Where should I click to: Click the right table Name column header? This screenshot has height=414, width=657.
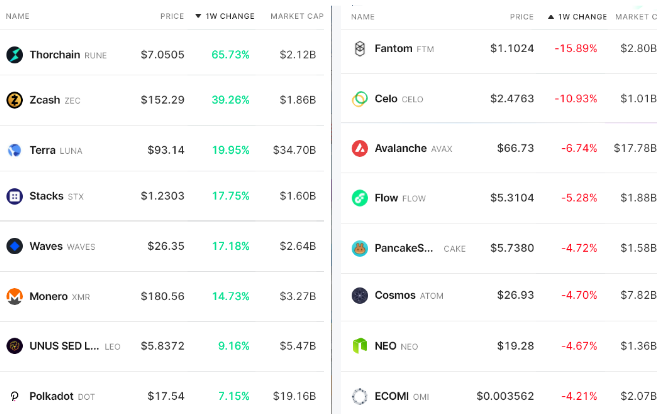[363, 17]
